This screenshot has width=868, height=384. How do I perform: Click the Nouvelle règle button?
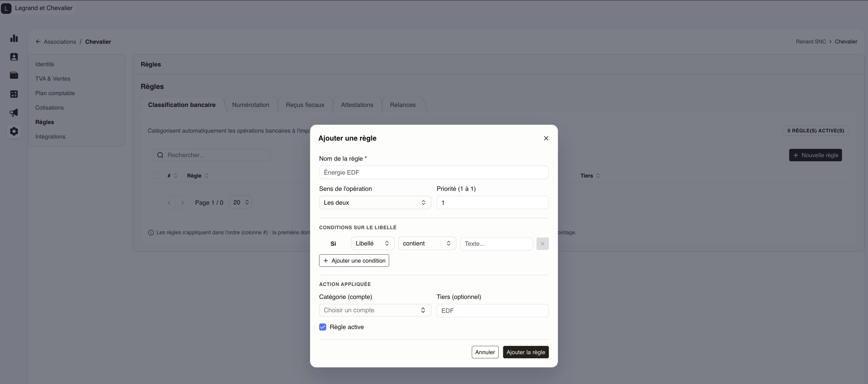click(815, 155)
